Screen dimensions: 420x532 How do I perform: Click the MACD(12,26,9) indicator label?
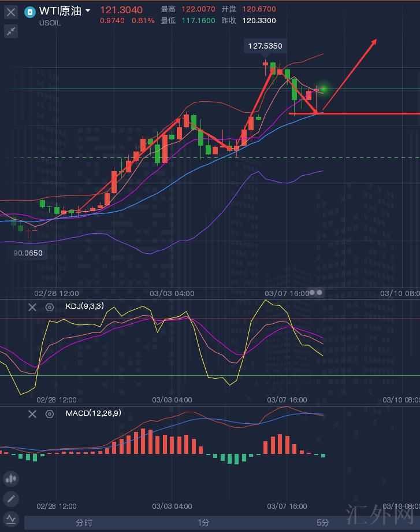point(93,413)
